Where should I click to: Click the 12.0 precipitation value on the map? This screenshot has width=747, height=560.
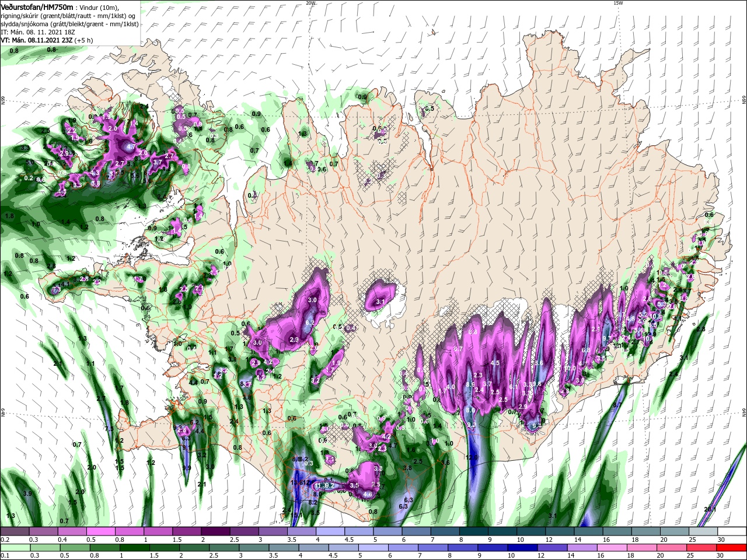(x=472, y=457)
